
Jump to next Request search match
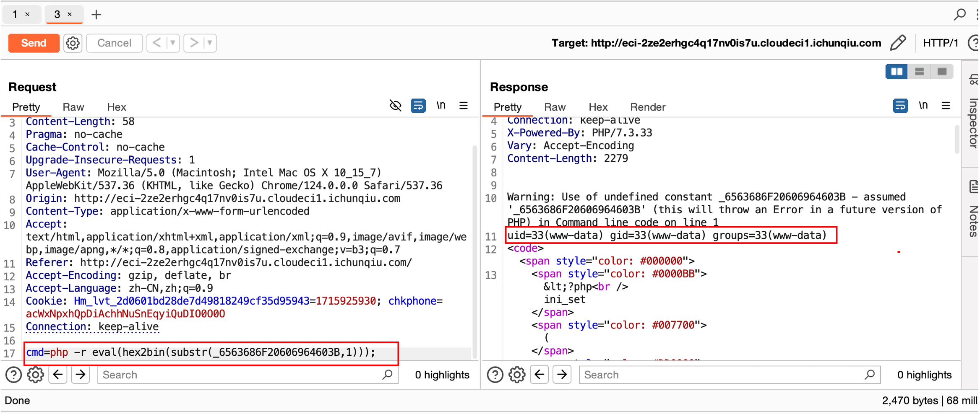81,375
